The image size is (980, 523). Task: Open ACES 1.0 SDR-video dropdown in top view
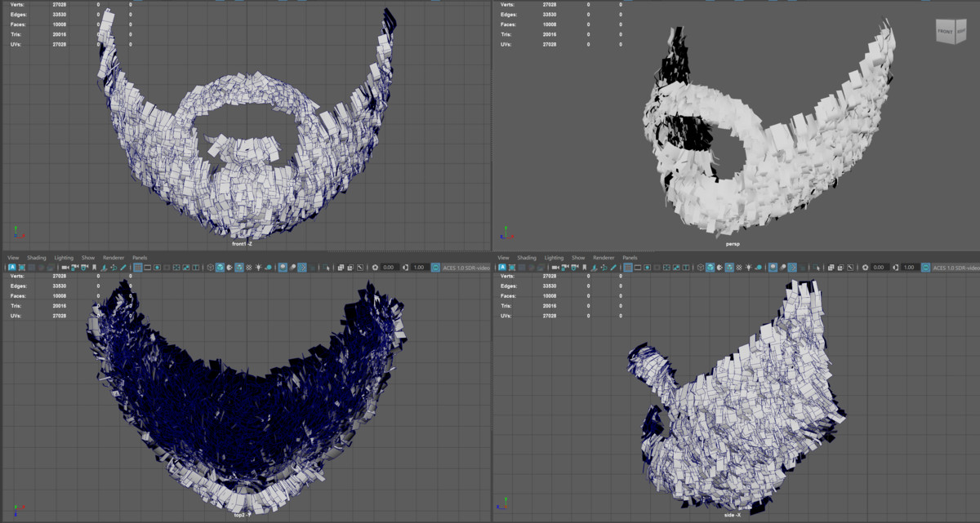pyautogui.click(x=466, y=268)
